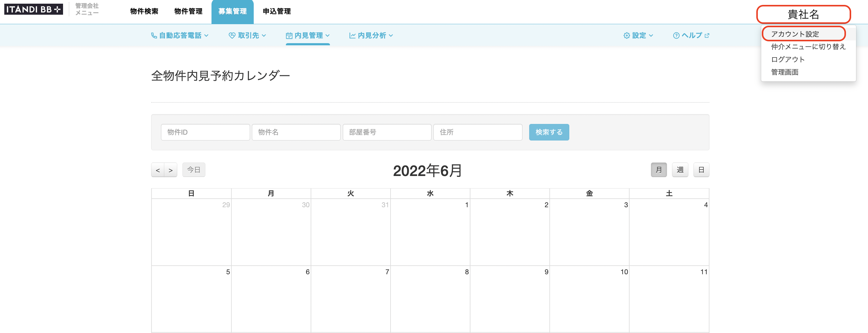Click the 水 weekday column header

(430, 193)
